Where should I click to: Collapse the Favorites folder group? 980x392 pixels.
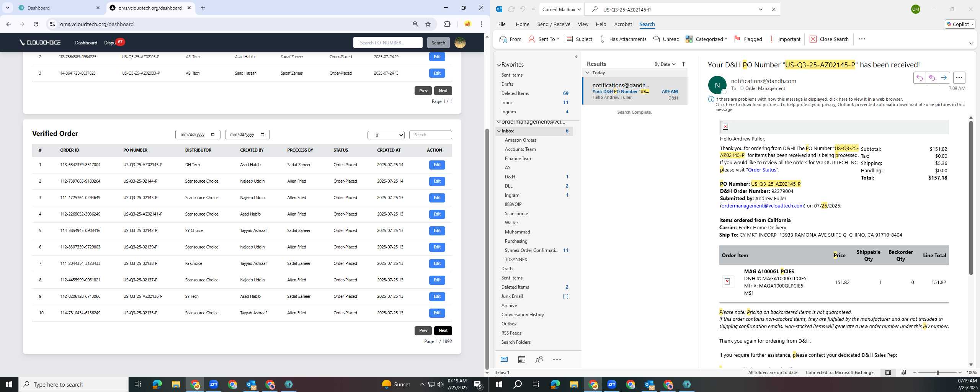click(x=498, y=65)
